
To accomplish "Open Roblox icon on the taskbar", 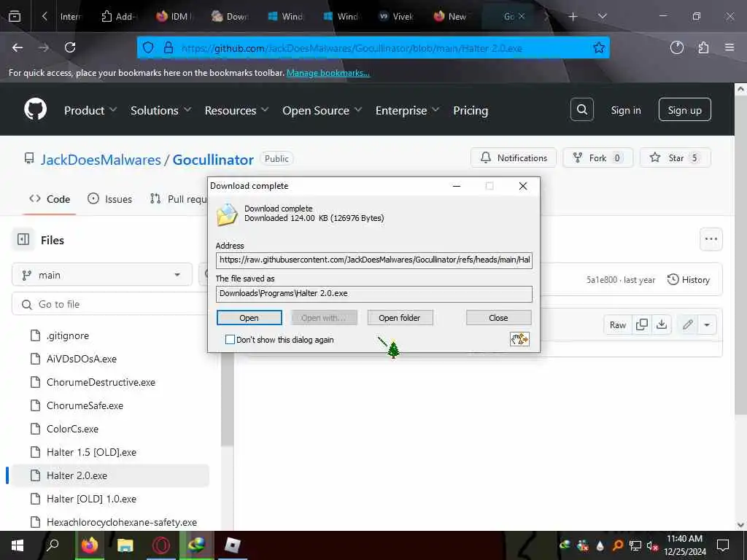I will [x=233, y=545].
